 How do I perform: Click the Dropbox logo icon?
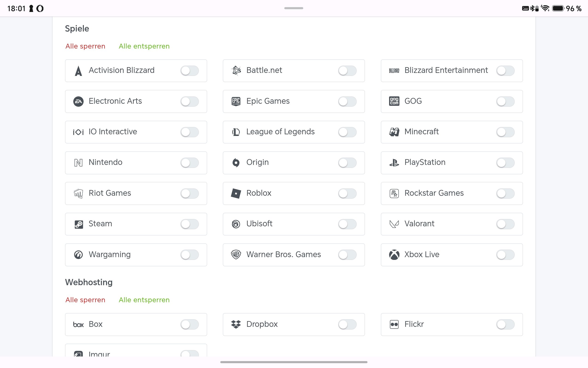pos(236,325)
